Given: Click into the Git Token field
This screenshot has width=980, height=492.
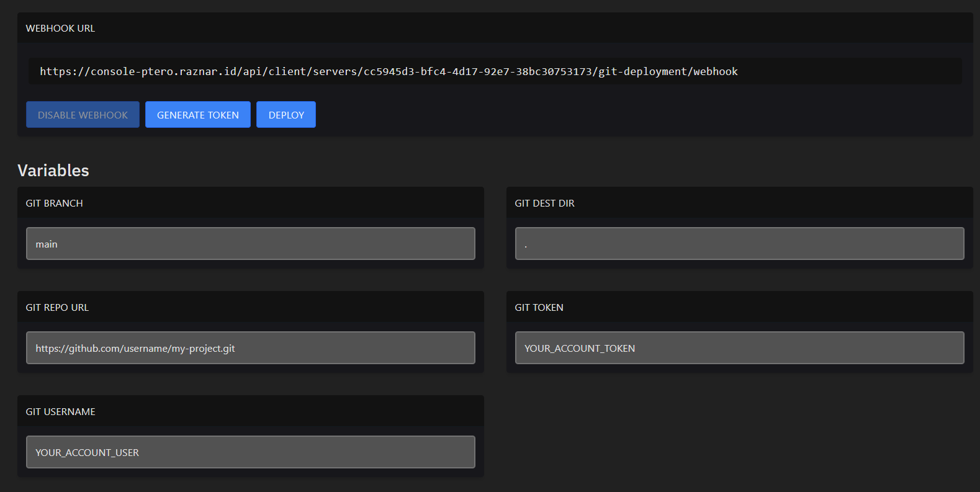Looking at the screenshot, I should click(739, 348).
